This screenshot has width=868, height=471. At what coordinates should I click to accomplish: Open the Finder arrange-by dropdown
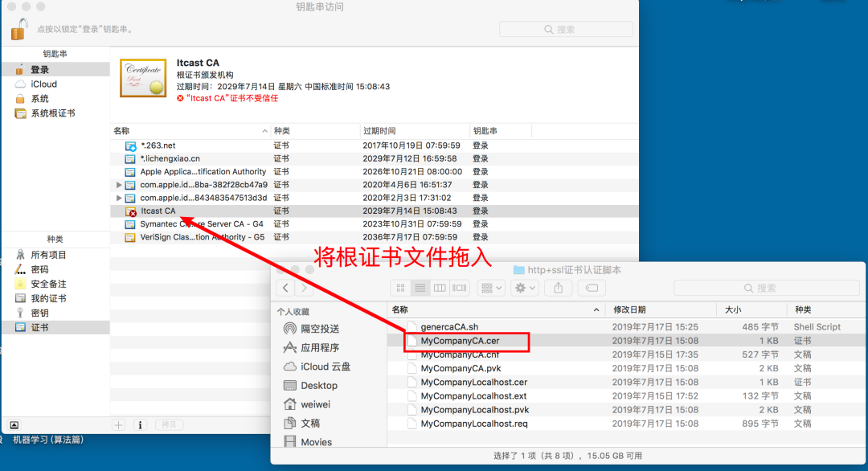(491, 288)
